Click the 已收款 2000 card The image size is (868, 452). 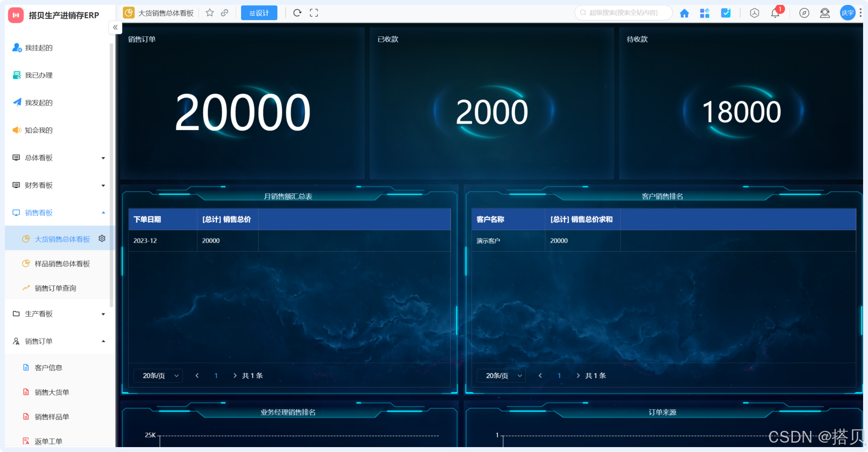(492, 103)
